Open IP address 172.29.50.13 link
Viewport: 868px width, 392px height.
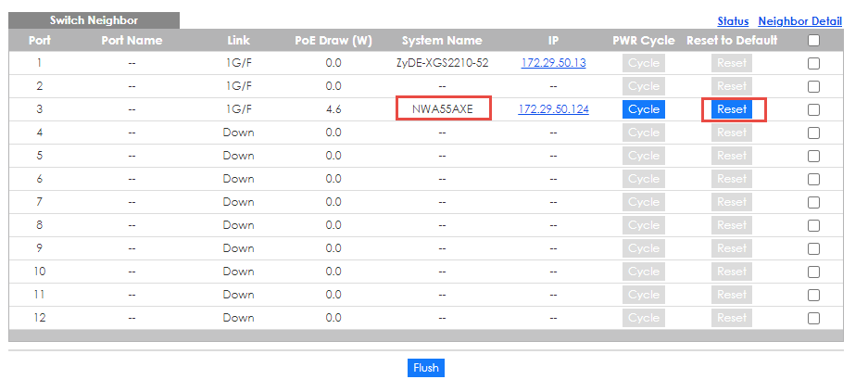point(553,63)
